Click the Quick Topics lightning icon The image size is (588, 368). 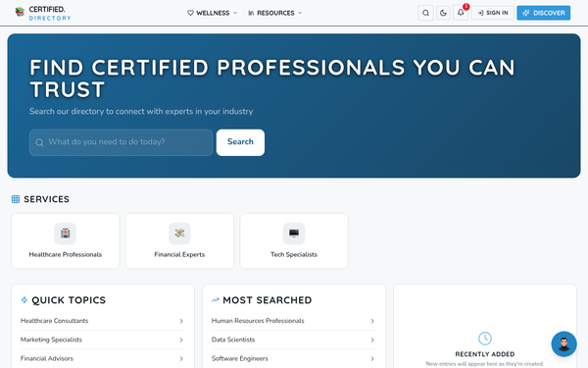(24, 299)
